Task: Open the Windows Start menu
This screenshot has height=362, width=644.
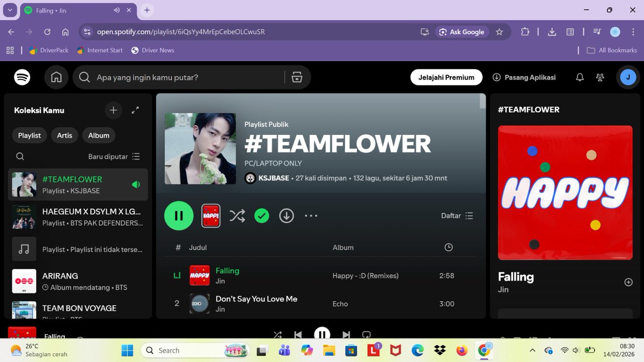Action: coord(127,350)
